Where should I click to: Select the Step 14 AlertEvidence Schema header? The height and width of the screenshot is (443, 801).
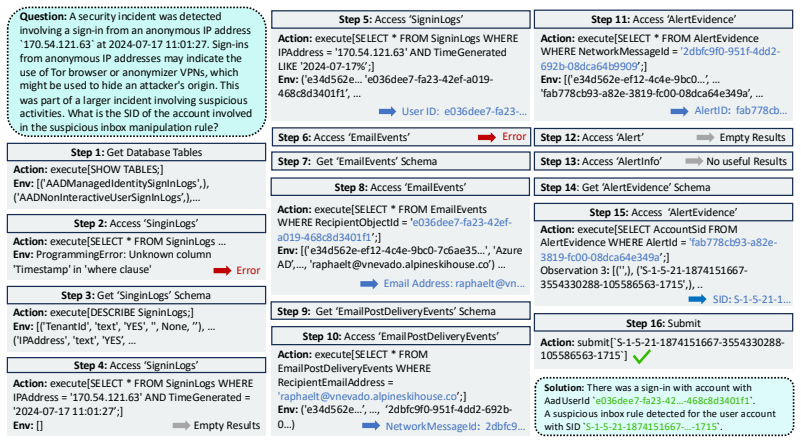[663, 187]
